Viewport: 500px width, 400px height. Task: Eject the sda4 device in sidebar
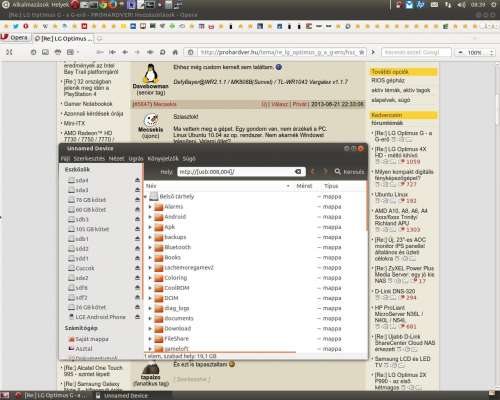[137, 180]
